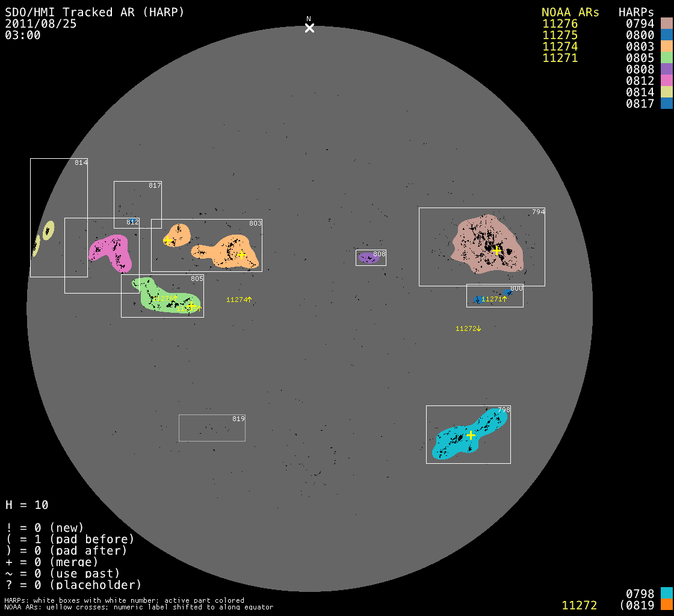Click the white north marker X

309,28
